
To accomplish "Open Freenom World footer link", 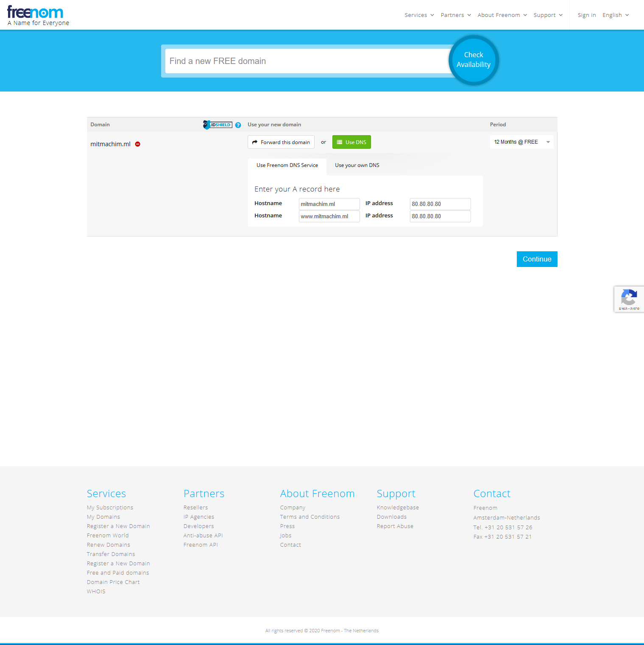I will click(108, 535).
